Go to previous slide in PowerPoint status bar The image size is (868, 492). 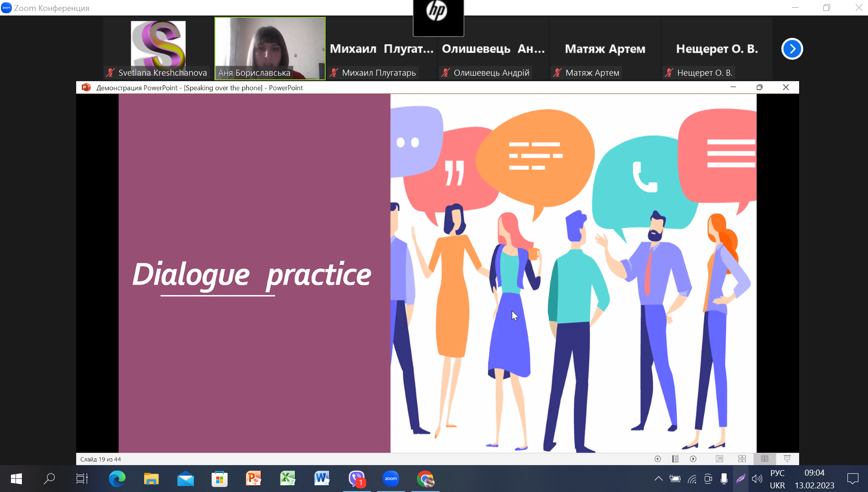coord(657,459)
